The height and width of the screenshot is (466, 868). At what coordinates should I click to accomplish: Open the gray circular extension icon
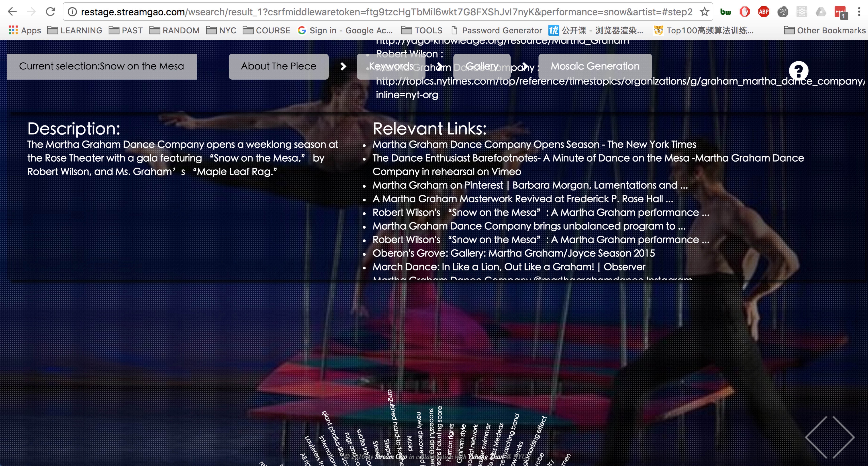[x=782, y=12]
